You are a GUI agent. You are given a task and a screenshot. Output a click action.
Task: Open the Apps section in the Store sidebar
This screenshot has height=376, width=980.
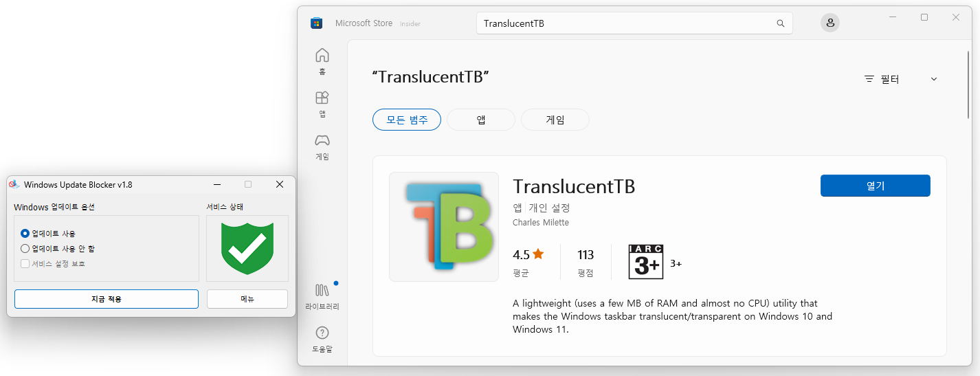[322, 104]
